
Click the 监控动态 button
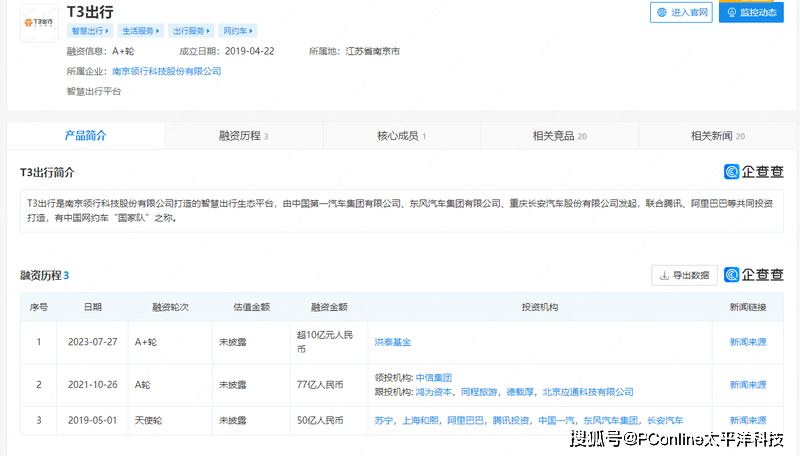(751, 12)
